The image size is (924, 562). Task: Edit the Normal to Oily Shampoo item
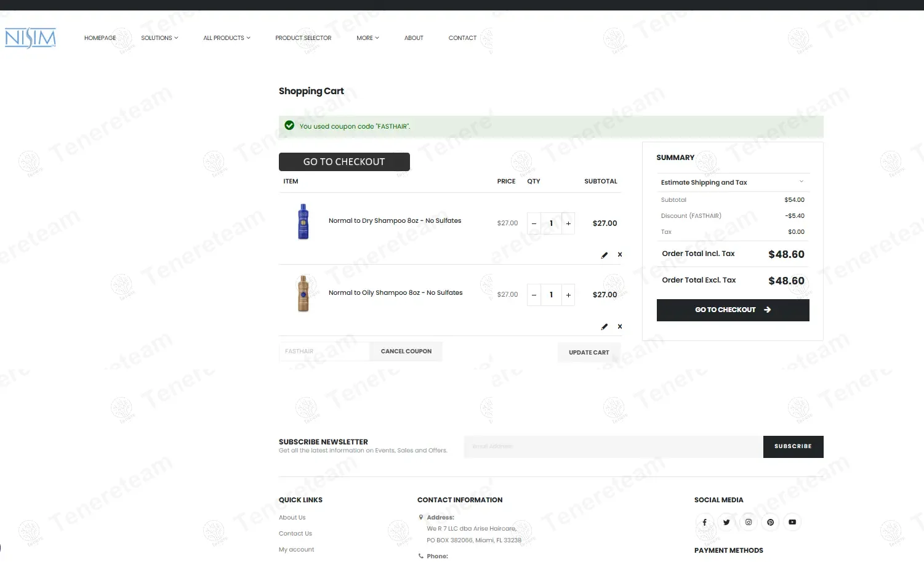point(605,327)
